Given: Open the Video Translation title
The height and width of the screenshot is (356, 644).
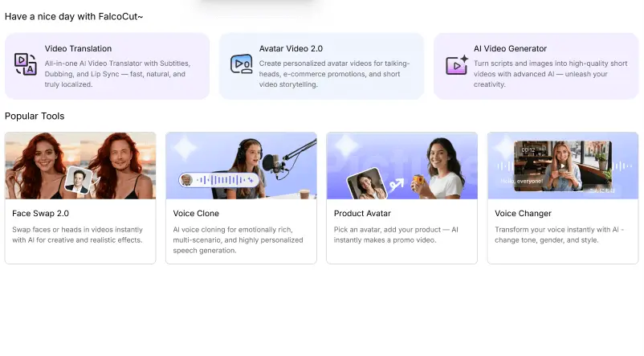Looking at the screenshot, I should pyautogui.click(x=78, y=49).
